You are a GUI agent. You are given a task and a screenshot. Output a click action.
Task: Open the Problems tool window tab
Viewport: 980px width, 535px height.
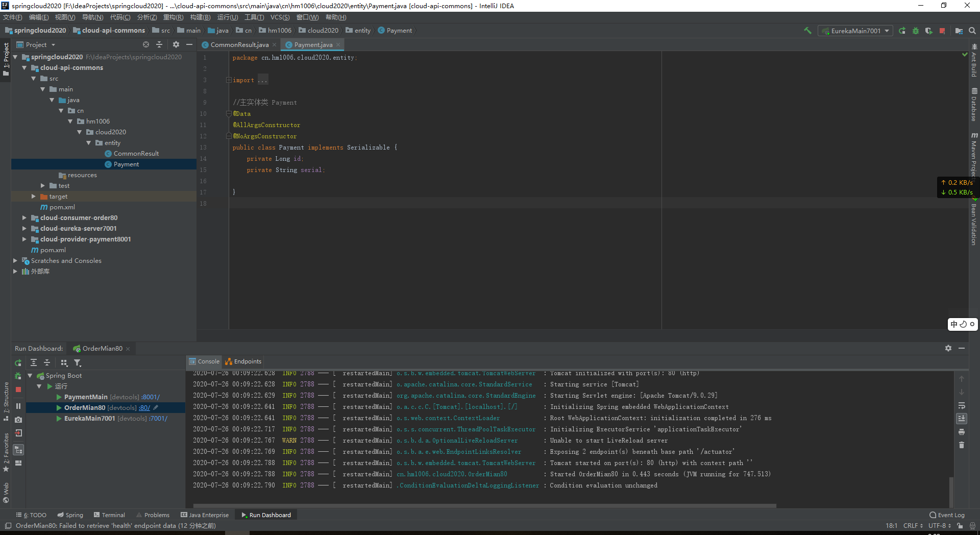click(x=153, y=515)
